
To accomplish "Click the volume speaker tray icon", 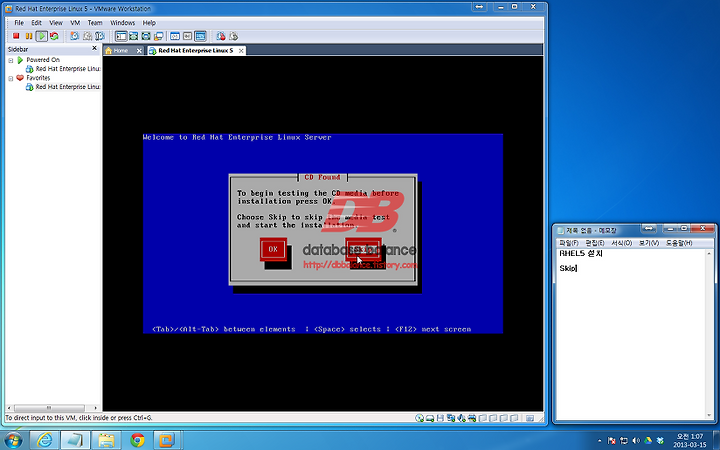I will [x=636, y=441].
